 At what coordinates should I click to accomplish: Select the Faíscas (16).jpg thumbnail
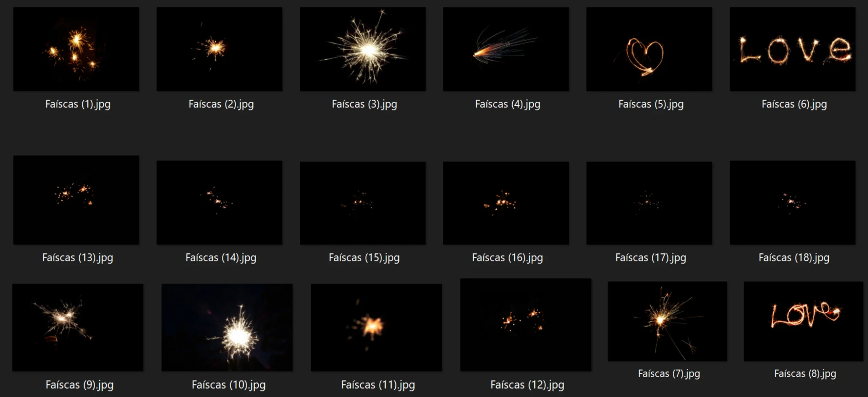coord(506,203)
